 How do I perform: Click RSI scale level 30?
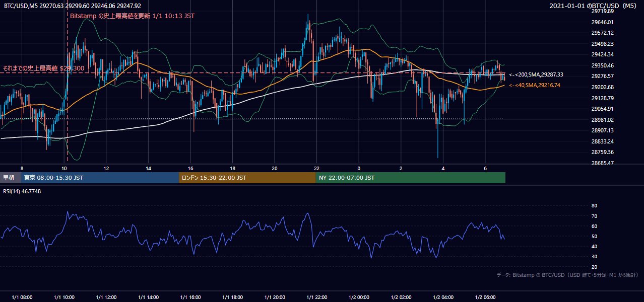pyautogui.click(x=594, y=257)
